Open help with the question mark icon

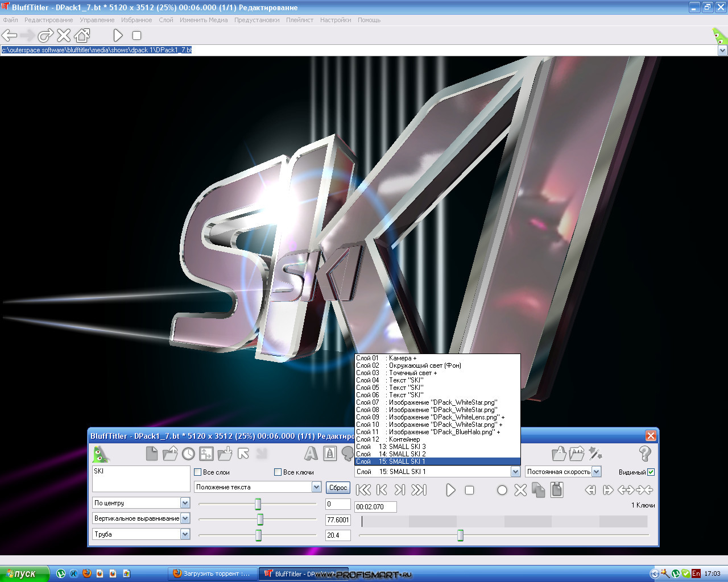pos(645,453)
